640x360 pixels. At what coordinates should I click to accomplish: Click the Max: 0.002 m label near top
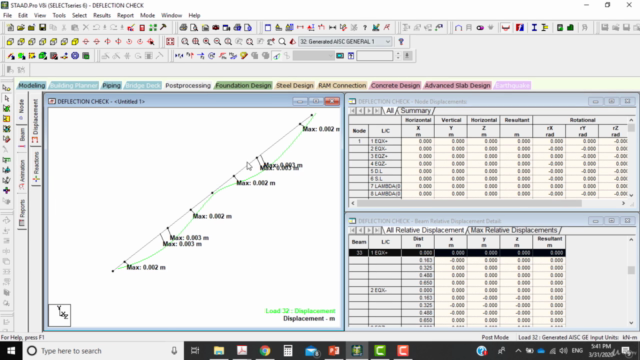[x=321, y=129]
